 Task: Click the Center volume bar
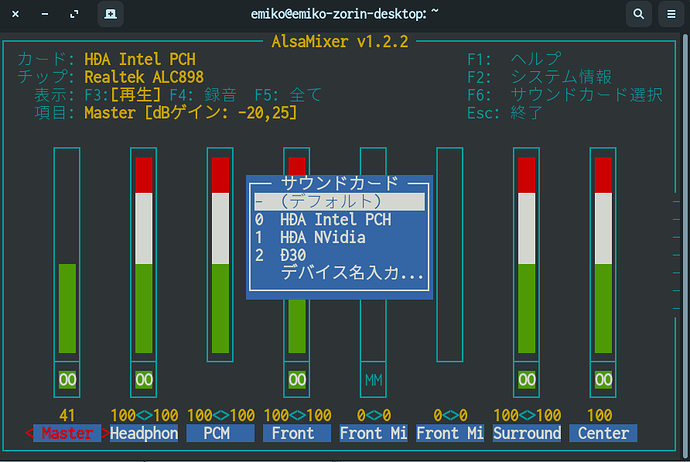(x=603, y=254)
